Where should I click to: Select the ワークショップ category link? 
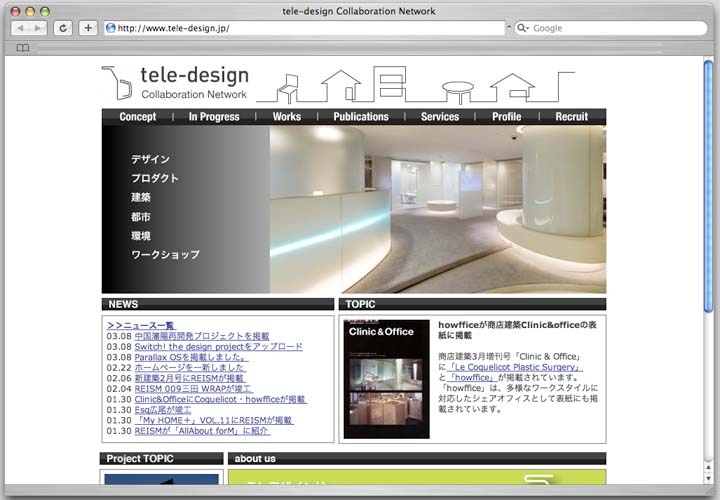click(x=165, y=255)
